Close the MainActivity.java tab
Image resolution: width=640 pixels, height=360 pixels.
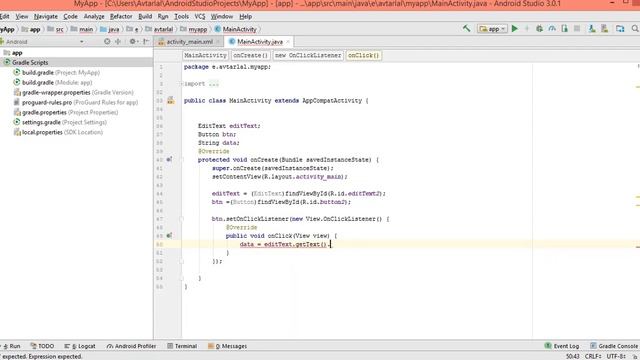coord(288,42)
